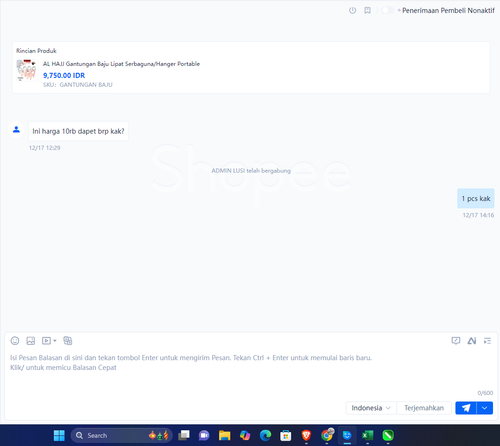
Task: Open Task View on the taskbar
Action: pyautogui.click(x=184, y=435)
